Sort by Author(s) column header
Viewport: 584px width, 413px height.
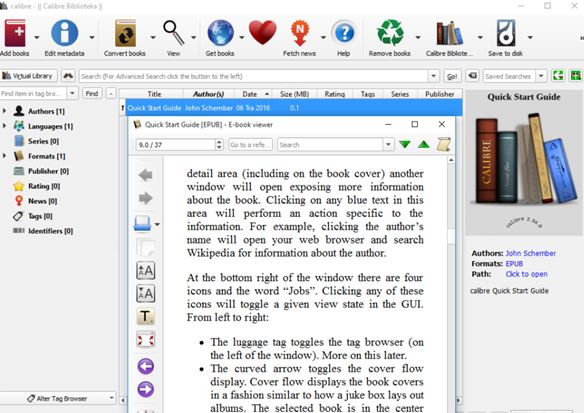(x=209, y=94)
